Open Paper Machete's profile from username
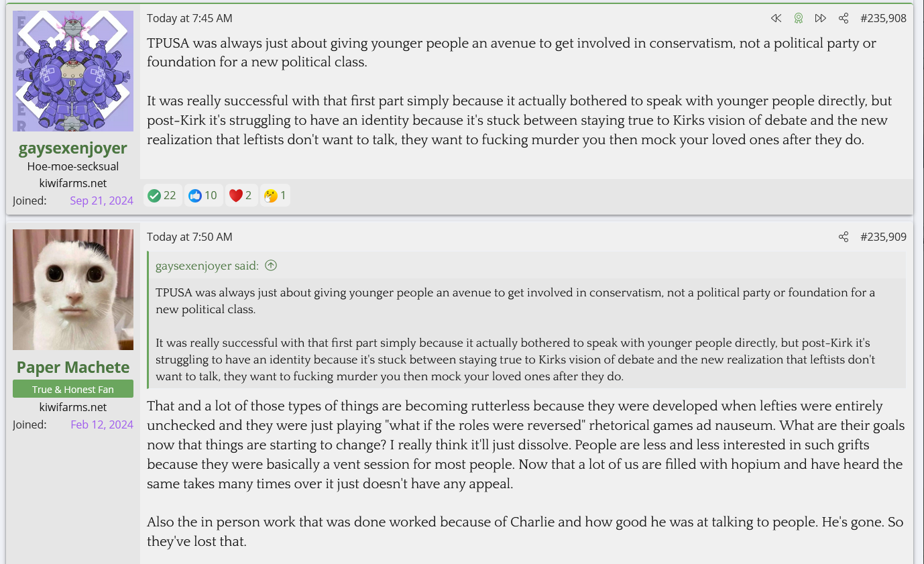924x564 pixels. tap(73, 367)
